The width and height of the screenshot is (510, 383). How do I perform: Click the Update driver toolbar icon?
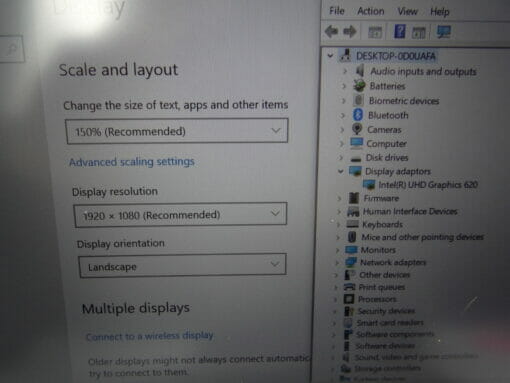[x=419, y=33]
